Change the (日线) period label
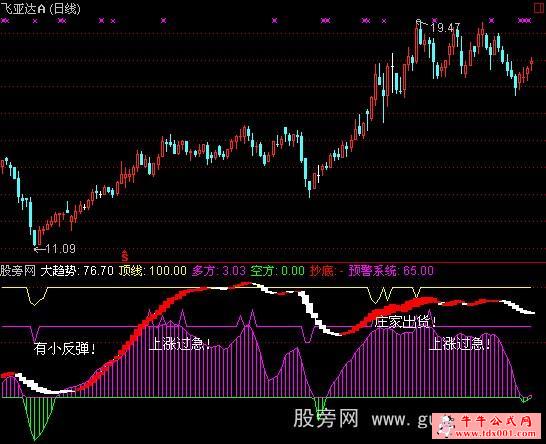Viewport: 546px width, 444px height. coord(65,9)
